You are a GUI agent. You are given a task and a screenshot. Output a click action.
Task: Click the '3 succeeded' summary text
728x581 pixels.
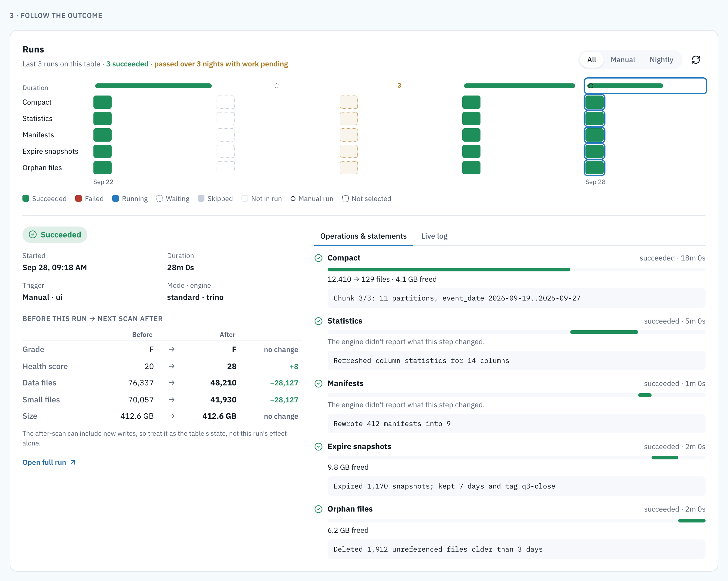point(127,64)
